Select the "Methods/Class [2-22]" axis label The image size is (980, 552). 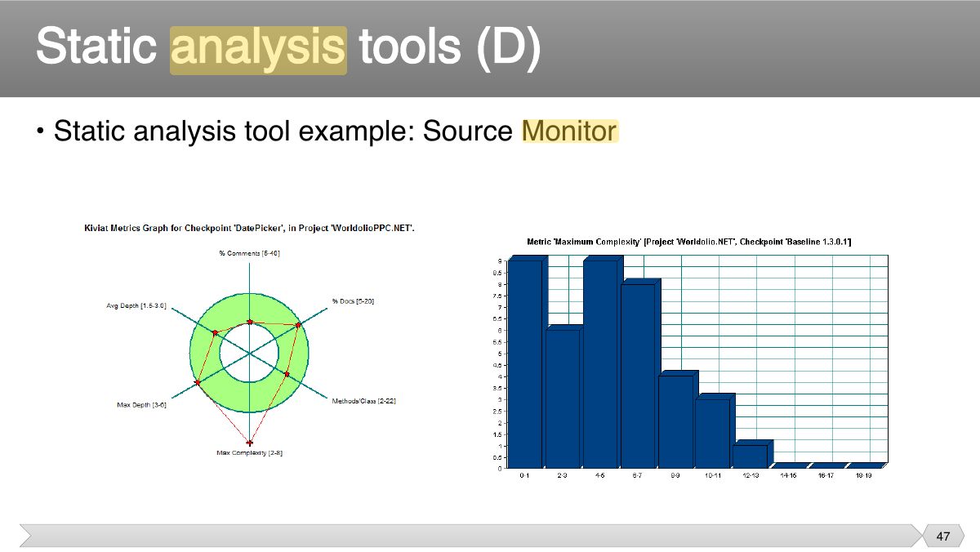pyautogui.click(x=363, y=401)
